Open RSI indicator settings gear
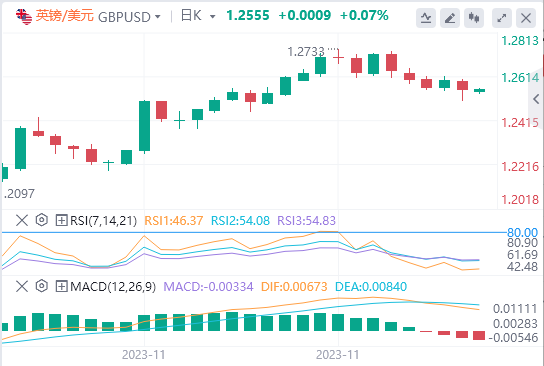 point(42,220)
